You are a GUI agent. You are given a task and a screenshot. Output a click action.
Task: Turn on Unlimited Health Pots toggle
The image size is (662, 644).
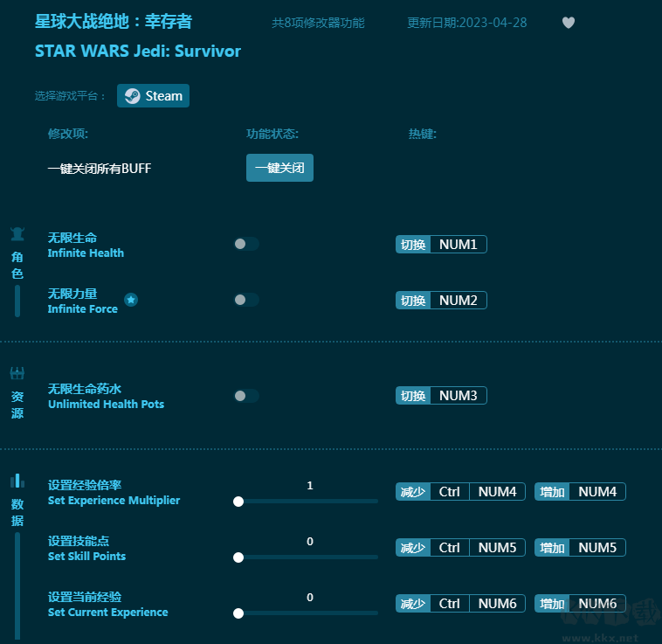[246, 396]
